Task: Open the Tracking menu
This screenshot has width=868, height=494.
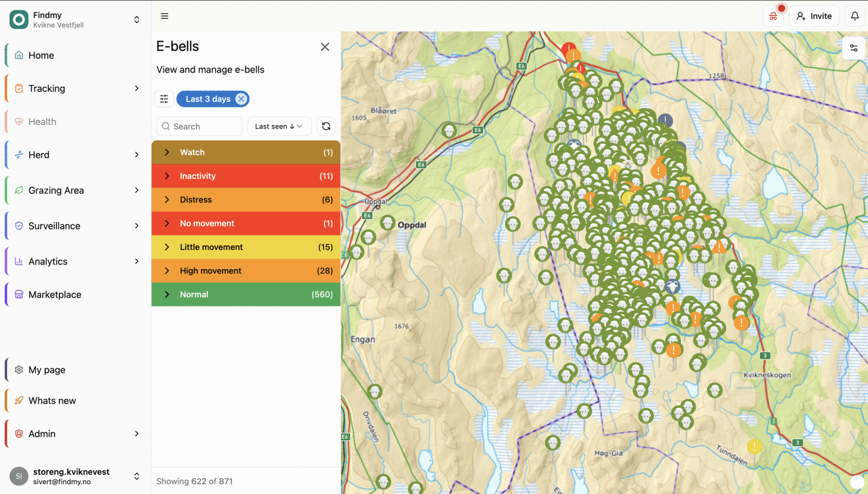Action: click(75, 88)
